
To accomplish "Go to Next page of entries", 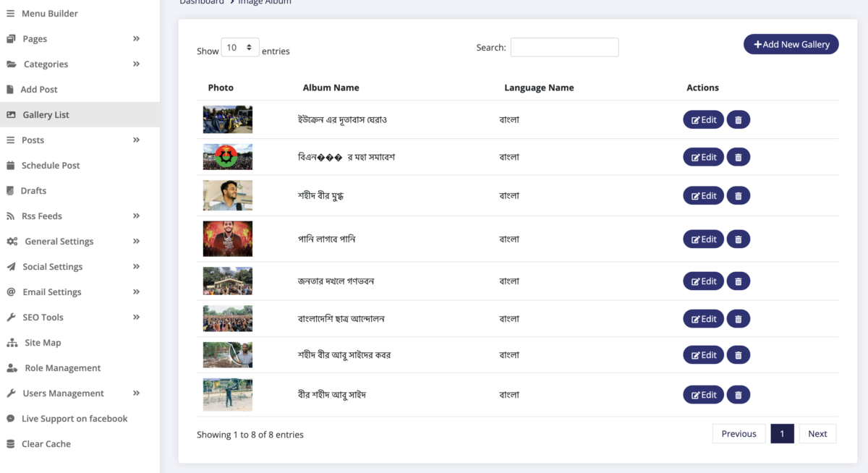I will point(817,433).
